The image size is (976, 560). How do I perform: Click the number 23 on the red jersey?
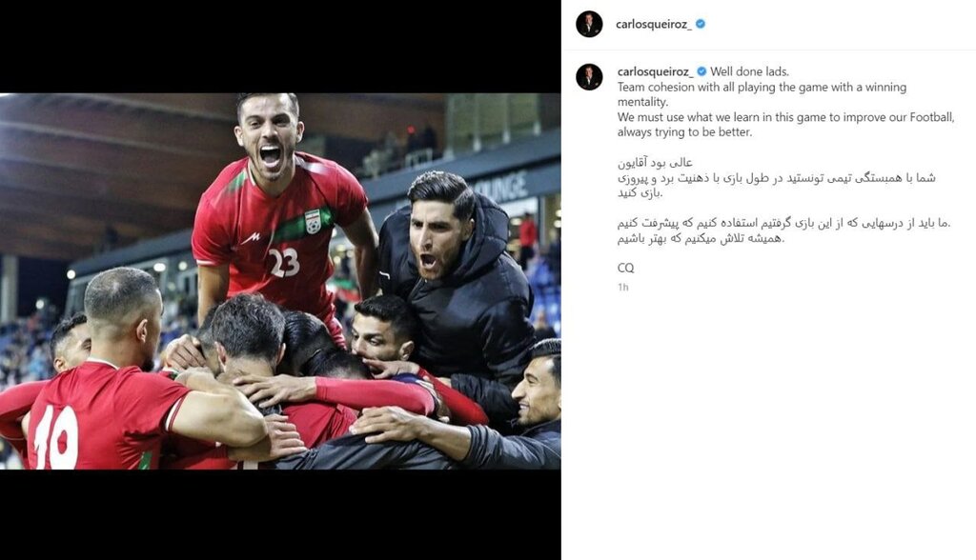(x=284, y=262)
